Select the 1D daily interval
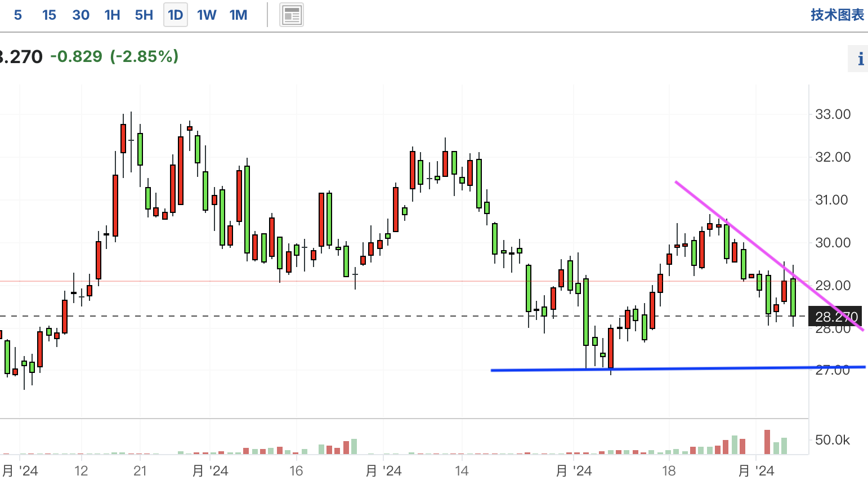Image resolution: width=868 pixels, height=489 pixels. pyautogui.click(x=176, y=15)
